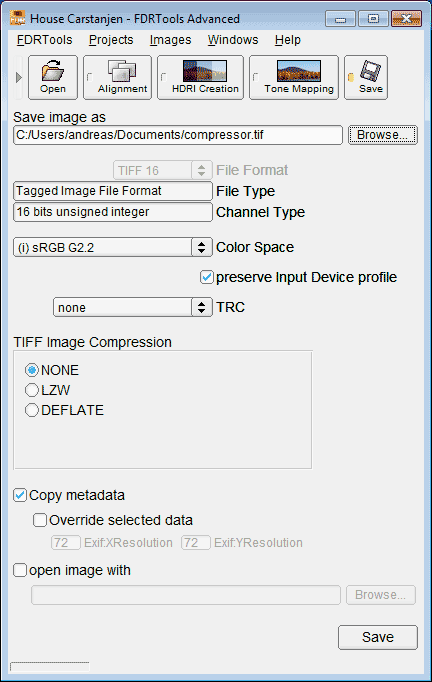Select DEFLATE compression option

32,410
